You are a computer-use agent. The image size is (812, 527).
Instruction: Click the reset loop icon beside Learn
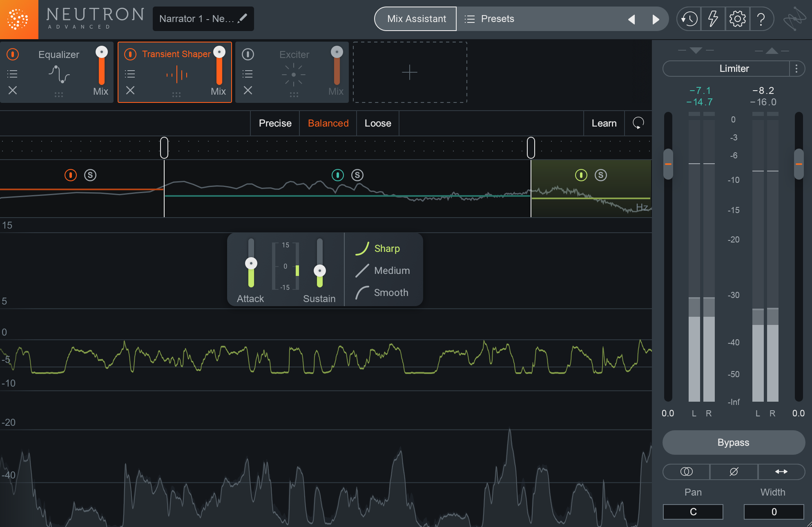(x=638, y=123)
